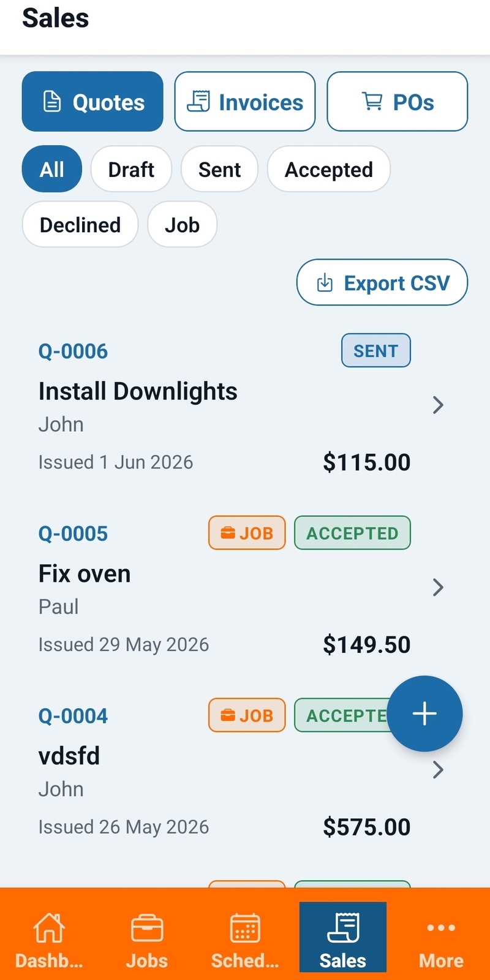Show only Declined quotes
The image size is (490, 980).
pos(80,225)
